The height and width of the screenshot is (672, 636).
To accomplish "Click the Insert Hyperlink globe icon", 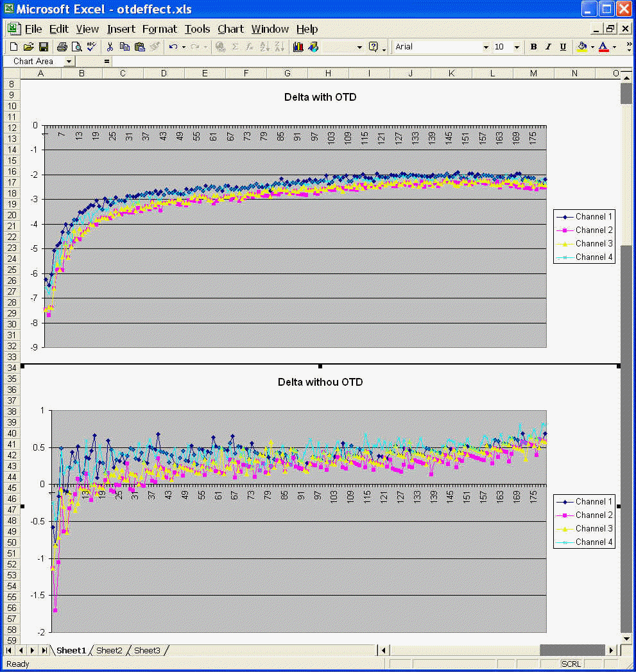I will pos(220,47).
